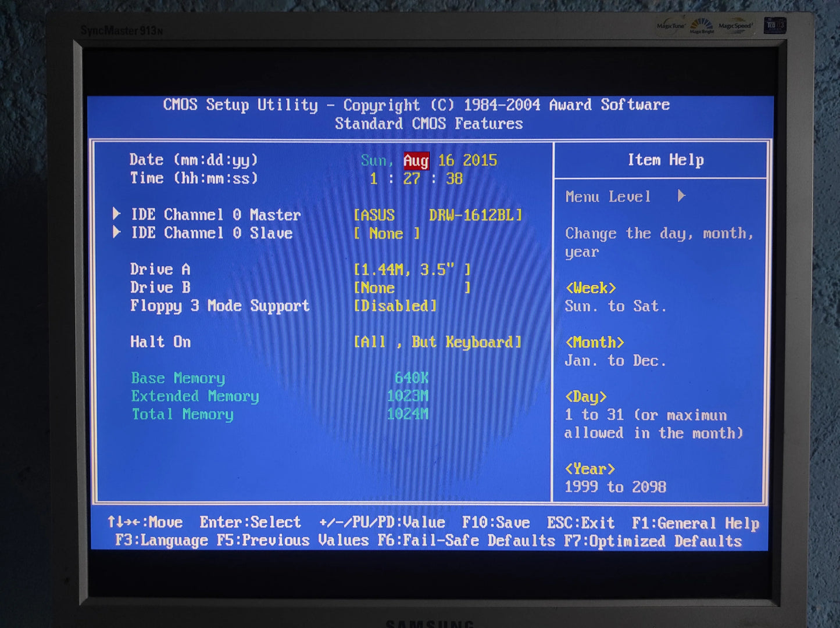Select the seconds value 38
Image resolution: width=840 pixels, height=628 pixels.
click(454, 179)
